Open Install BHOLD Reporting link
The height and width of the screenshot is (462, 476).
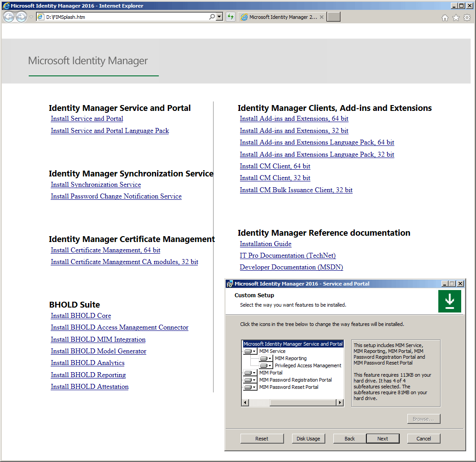point(88,375)
